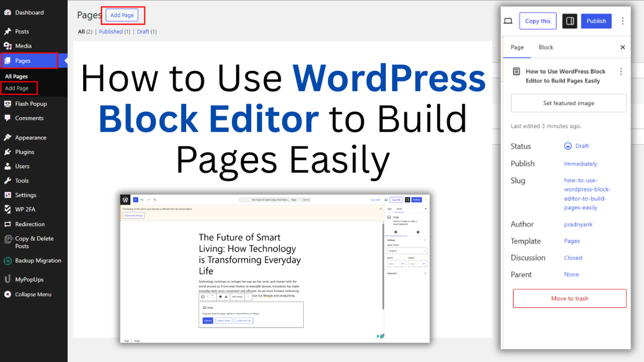Image resolution: width=644 pixels, height=362 pixels.
Task: Click the Tools wrench icon
Action: point(8,180)
